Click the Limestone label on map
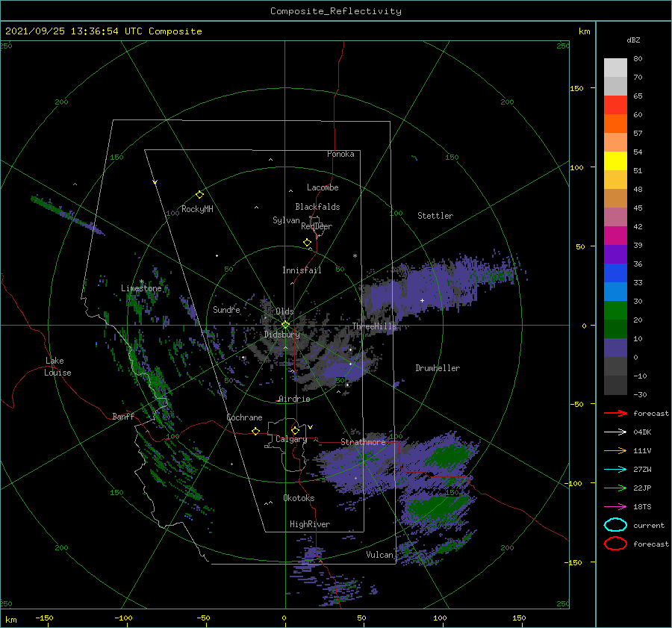 click(141, 288)
